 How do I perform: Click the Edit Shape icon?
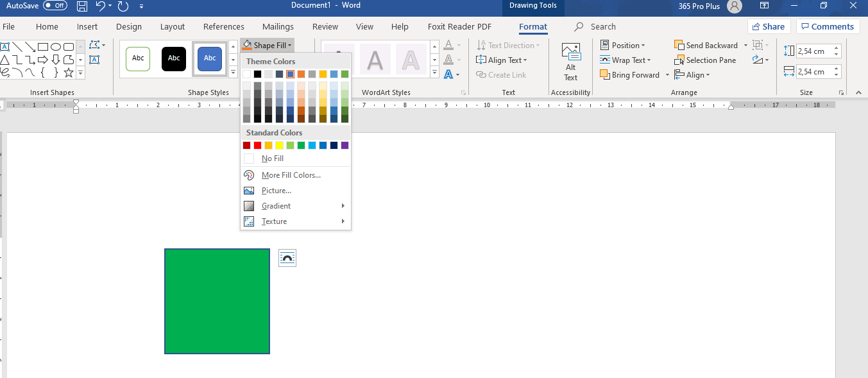(x=94, y=46)
